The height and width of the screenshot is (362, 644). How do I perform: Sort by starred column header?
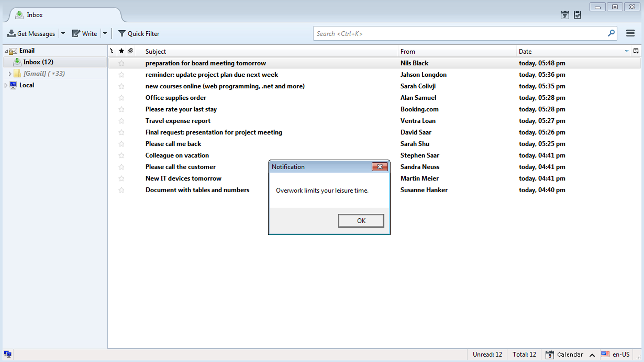tap(121, 51)
